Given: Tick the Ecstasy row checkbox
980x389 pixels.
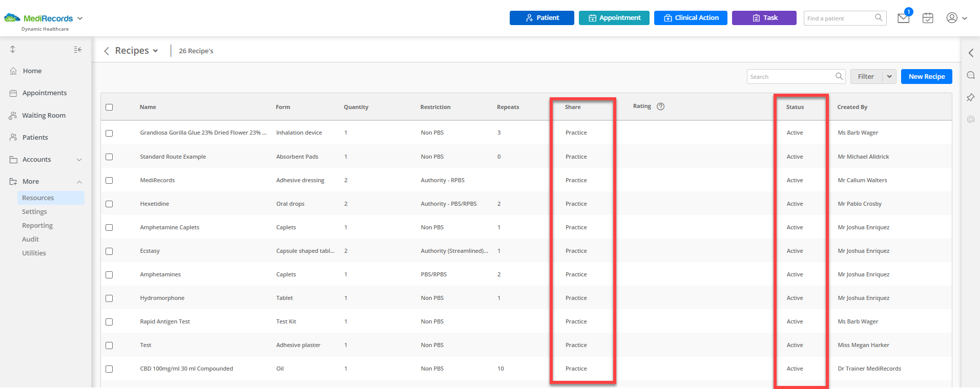Looking at the screenshot, I should click(x=109, y=251).
